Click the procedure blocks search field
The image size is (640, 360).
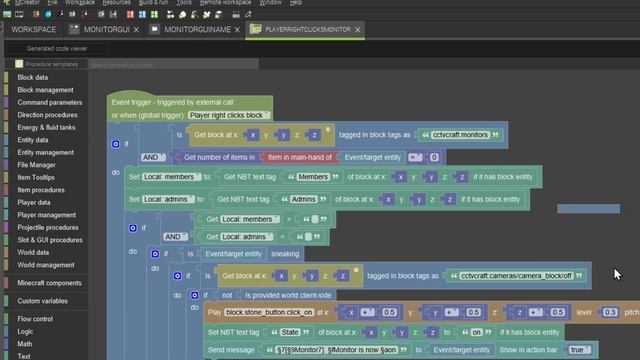174,64
